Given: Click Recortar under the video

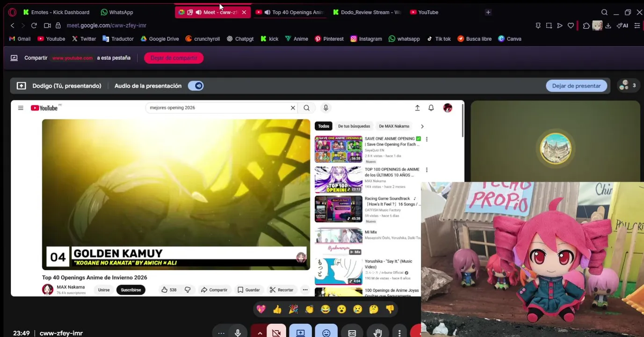Looking at the screenshot, I should 282,290.
